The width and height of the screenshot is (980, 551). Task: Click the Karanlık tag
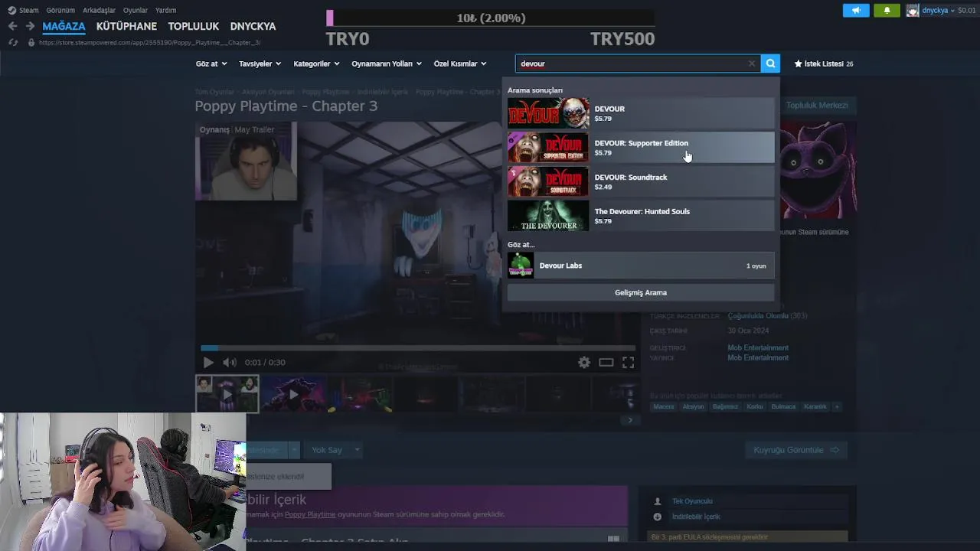(x=815, y=406)
